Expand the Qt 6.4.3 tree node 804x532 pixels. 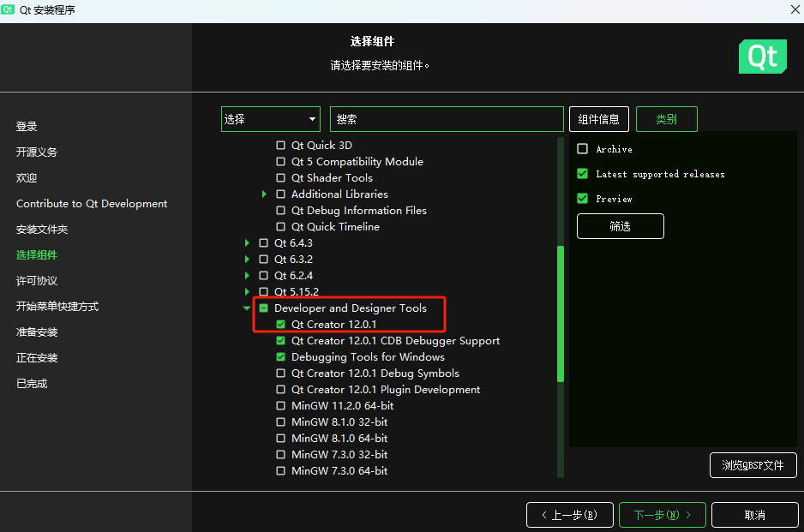click(x=247, y=243)
